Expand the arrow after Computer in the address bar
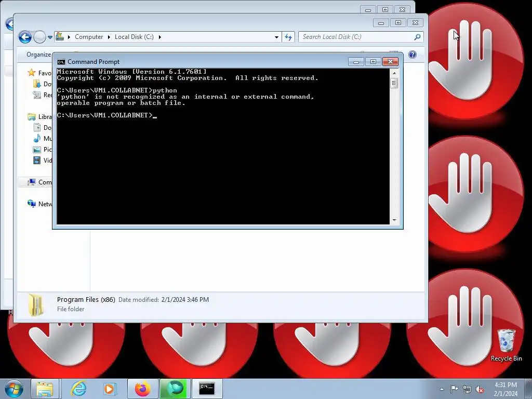The width and height of the screenshot is (532, 399). click(x=109, y=37)
